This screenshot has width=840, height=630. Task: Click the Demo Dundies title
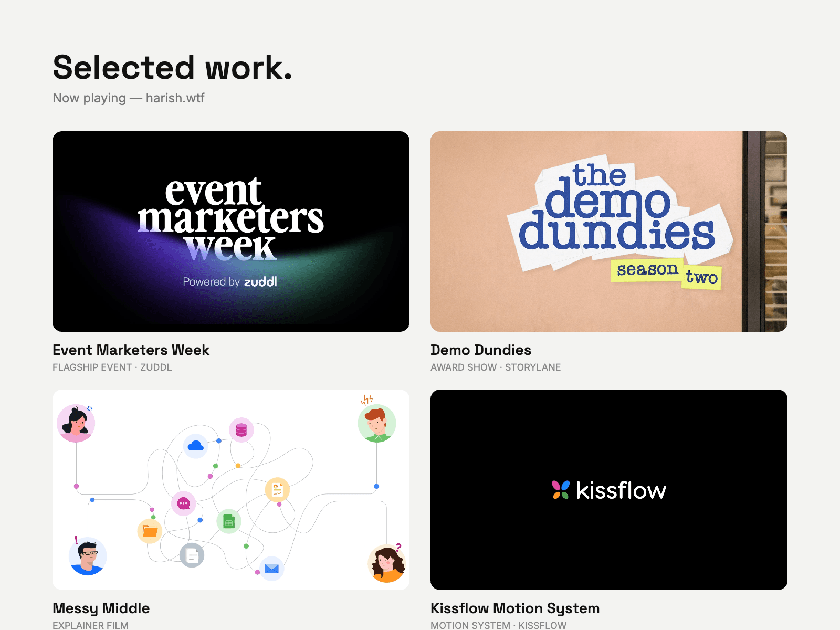(481, 350)
